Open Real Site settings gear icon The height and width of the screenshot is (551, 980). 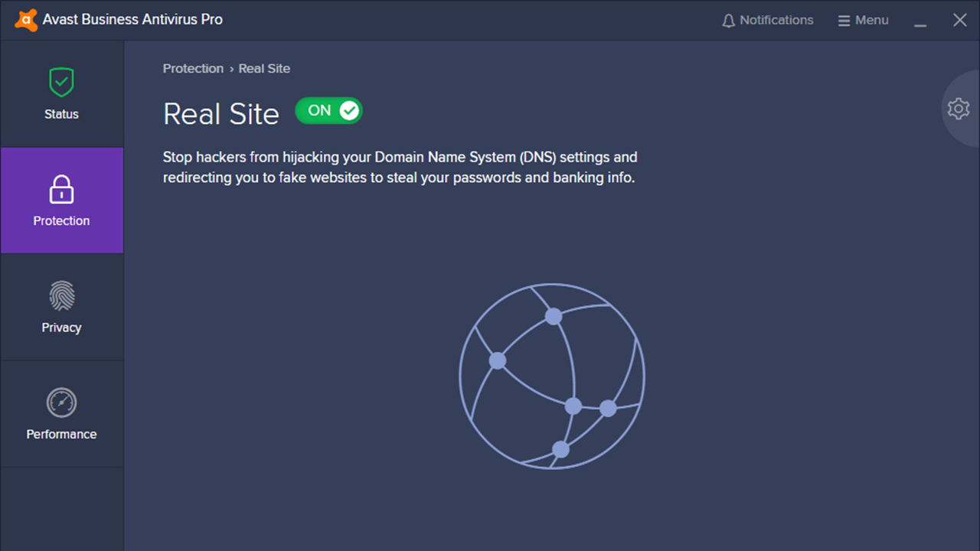[958, 109]
